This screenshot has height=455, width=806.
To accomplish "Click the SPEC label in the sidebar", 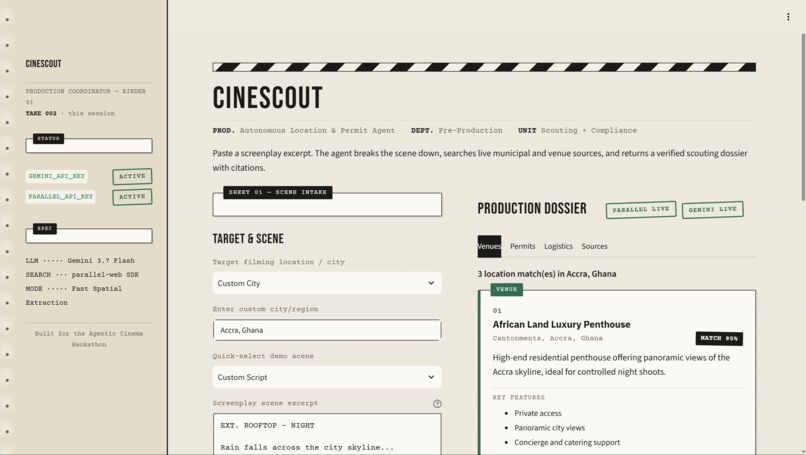I will coord(45,228).
